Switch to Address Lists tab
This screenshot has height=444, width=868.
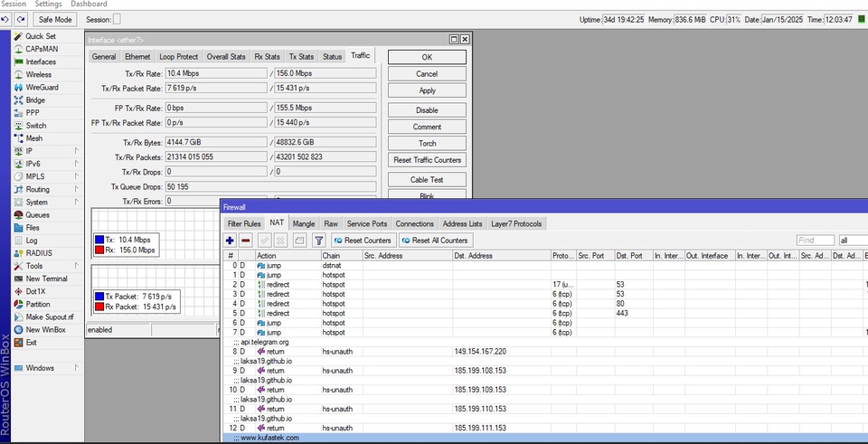tap(462, 223)
